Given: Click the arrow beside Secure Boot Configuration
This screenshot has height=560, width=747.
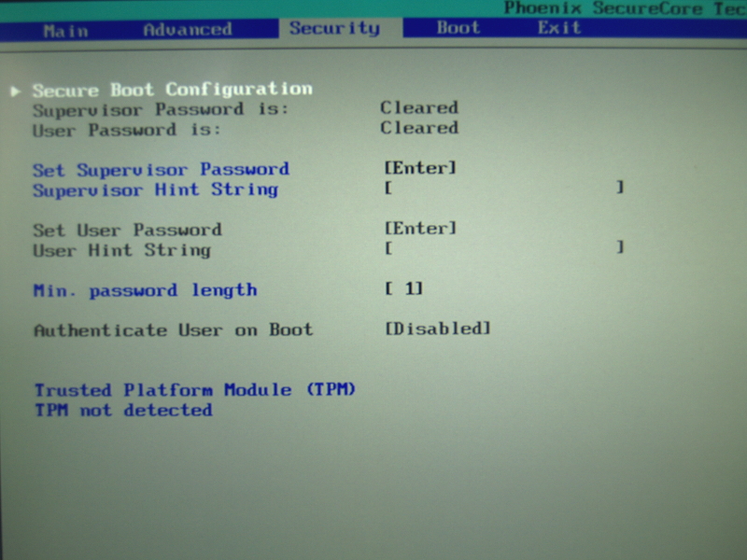Looking at the screenshot, I should 15,91.
